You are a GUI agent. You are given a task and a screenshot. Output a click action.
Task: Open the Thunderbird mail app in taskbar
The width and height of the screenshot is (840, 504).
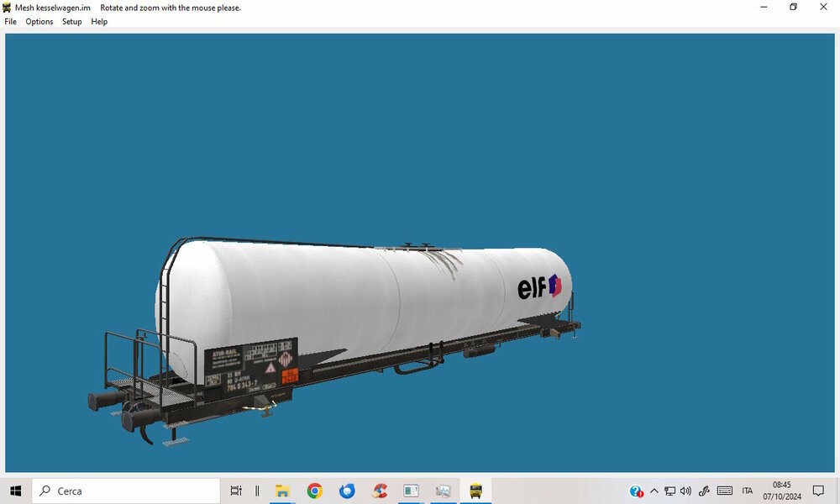[347, 491]
